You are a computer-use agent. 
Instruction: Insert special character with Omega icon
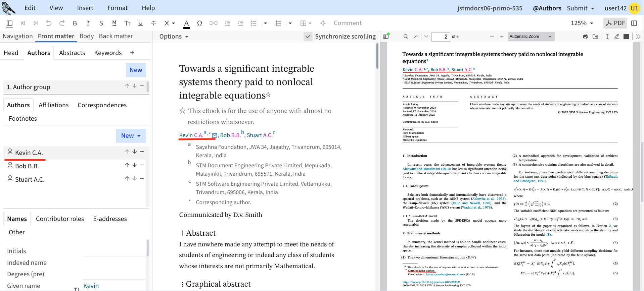pos(199,23)
